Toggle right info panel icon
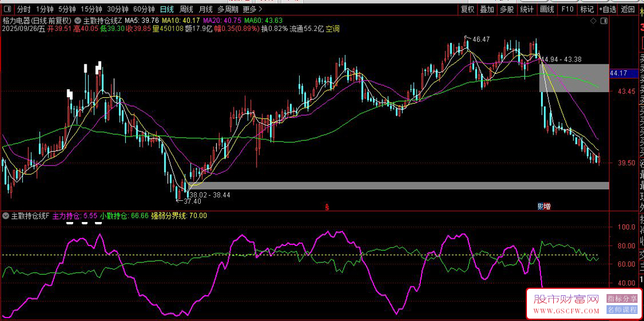This screenshot has width=644, height=321. coord(604,21)
